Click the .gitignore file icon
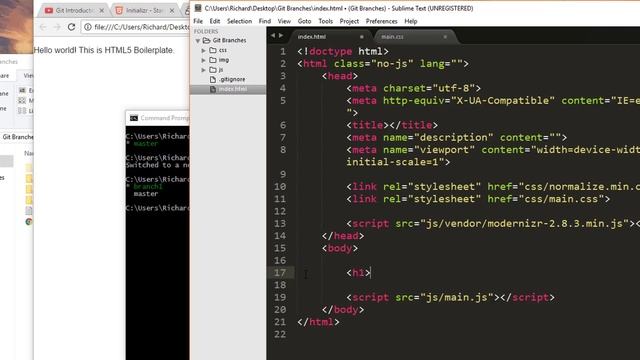 point(213,80)
